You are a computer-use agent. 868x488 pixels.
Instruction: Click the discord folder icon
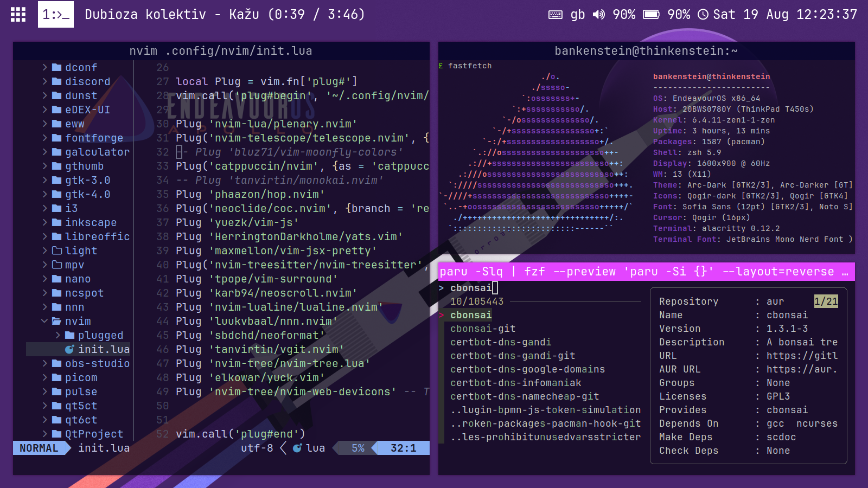(x=57, y=81)
